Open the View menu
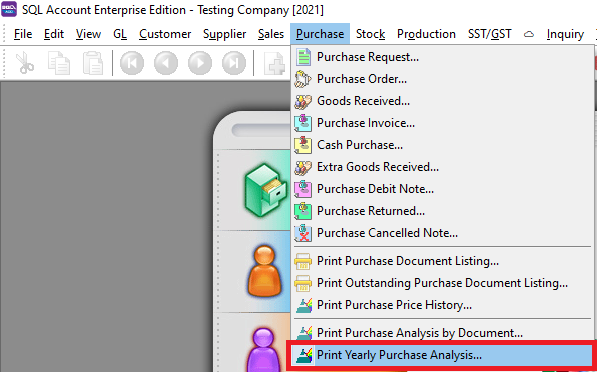The image size is (597, 372). point(88,34)
